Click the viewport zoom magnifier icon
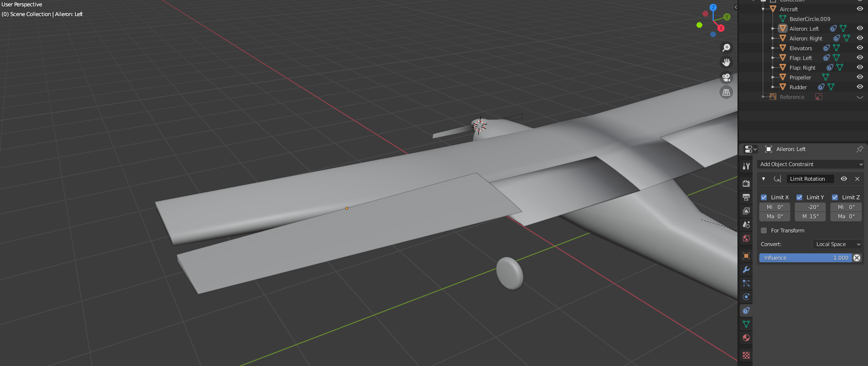Viewport: 868px width, 366px height. (x=726, y=48)
